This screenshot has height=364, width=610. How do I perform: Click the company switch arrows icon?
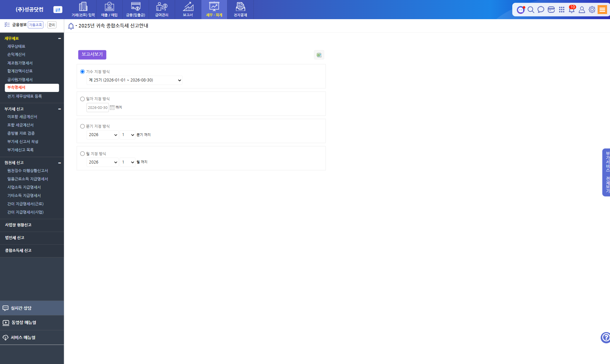click(x=58, y=10)
